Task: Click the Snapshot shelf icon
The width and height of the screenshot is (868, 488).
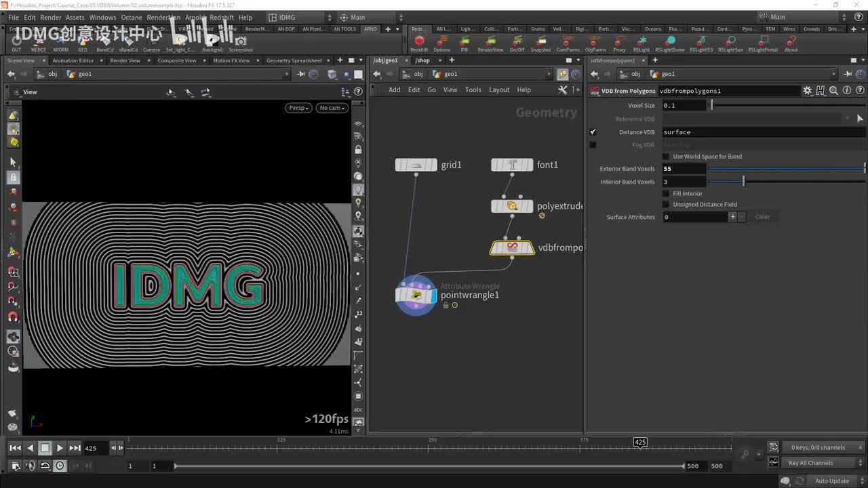Action: coord(540,41)
